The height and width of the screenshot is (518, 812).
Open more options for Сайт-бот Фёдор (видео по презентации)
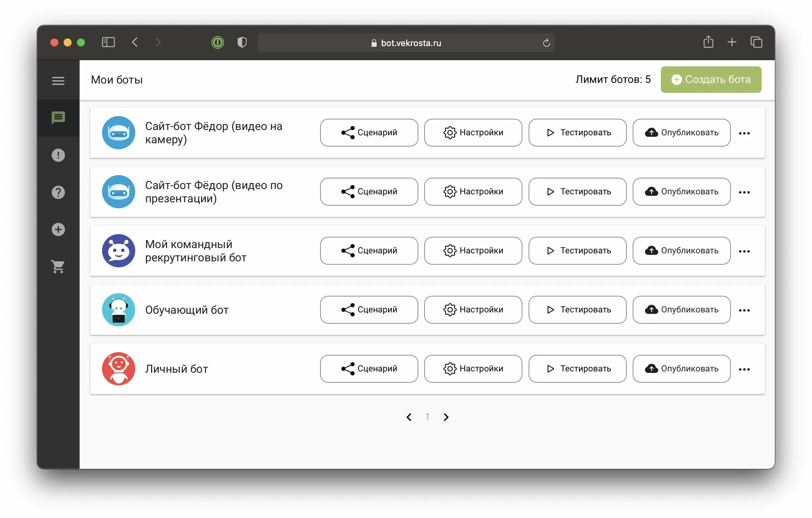pyautogui.click(x=744, y=192)
